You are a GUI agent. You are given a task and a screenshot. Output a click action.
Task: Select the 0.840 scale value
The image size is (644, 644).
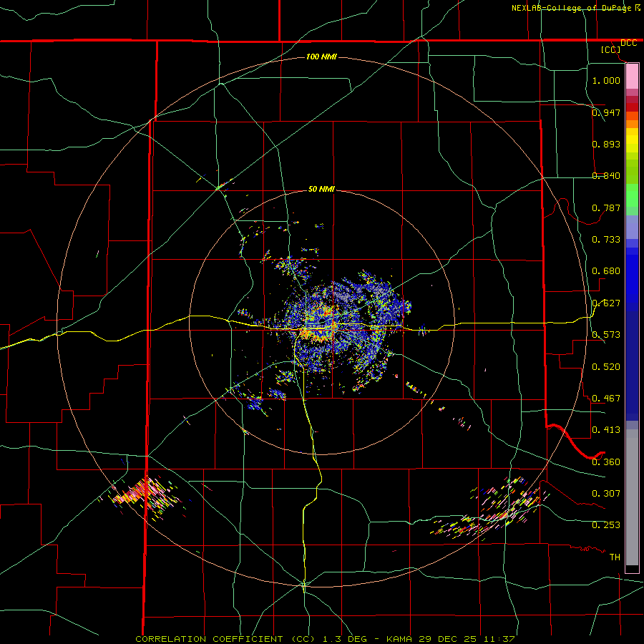(x=606, y=176)
